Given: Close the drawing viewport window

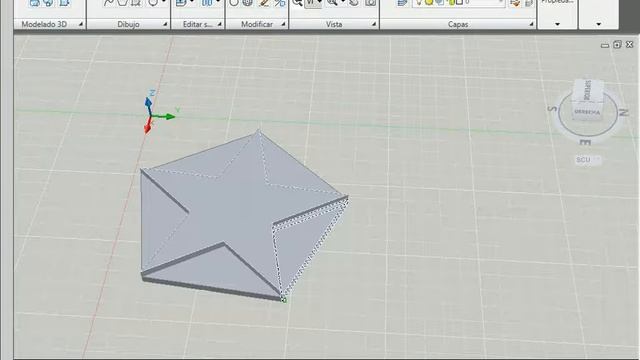Looking at the screenshot, I should point(629,44).
